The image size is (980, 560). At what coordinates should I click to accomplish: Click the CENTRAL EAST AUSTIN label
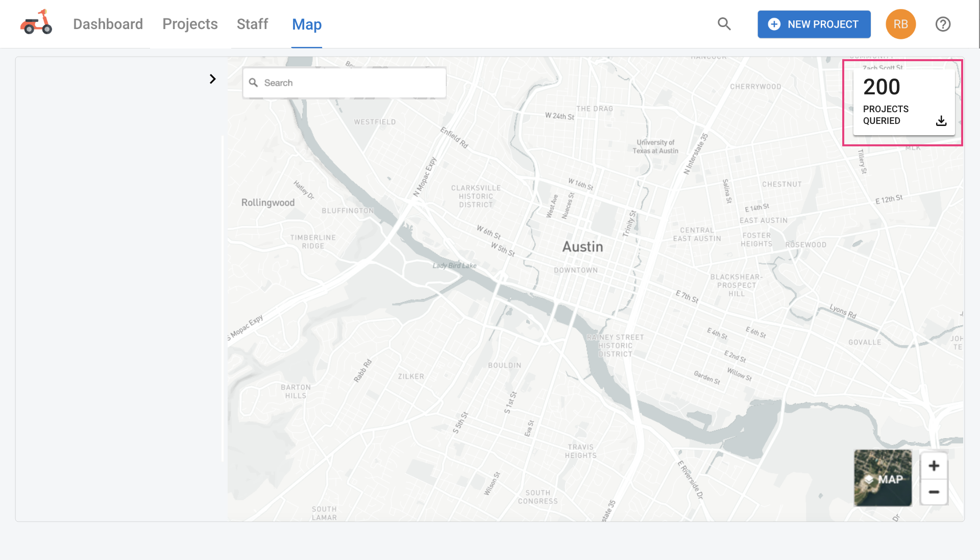(x=697, y=235)
